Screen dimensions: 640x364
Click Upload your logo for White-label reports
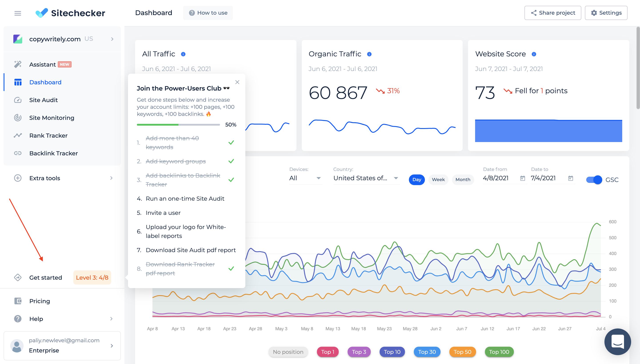click(186, 231)
